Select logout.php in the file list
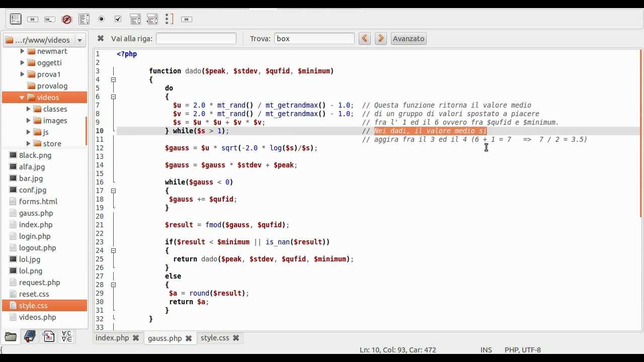Screen dimensions: 644x362 pos(37,248)
